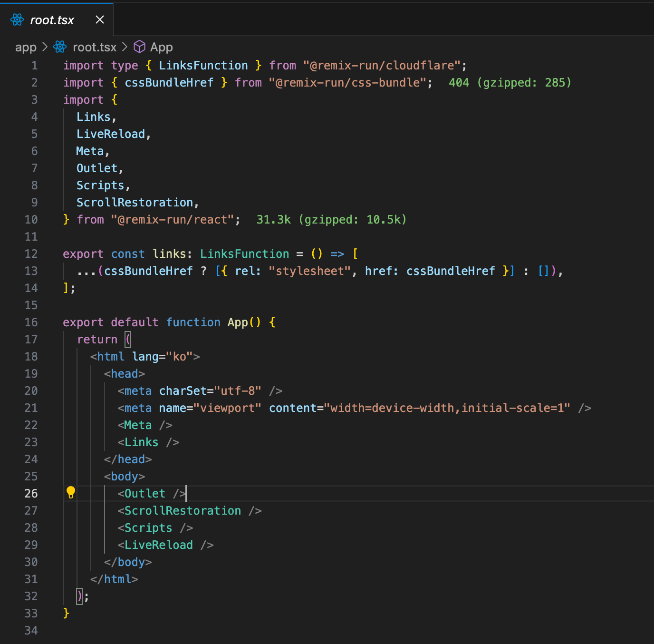The image size is (654, 644).
Task: Click the "viewport" name value
Action: tap(227, 408)
